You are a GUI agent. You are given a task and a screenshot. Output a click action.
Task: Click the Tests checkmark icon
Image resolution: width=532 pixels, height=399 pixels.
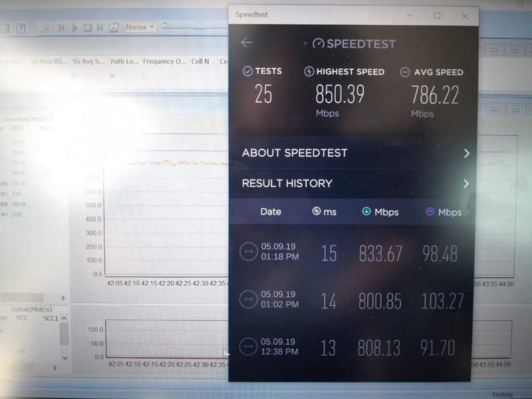247,71
